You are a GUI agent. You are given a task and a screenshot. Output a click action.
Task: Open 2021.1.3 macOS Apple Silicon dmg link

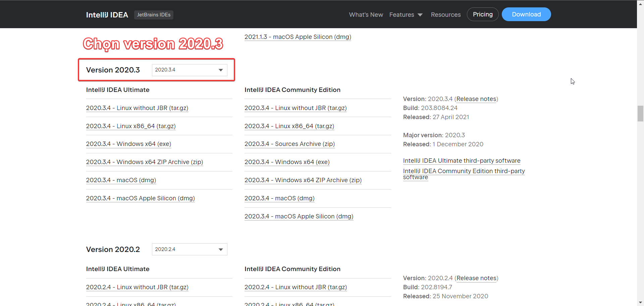[x=298, y=37]
